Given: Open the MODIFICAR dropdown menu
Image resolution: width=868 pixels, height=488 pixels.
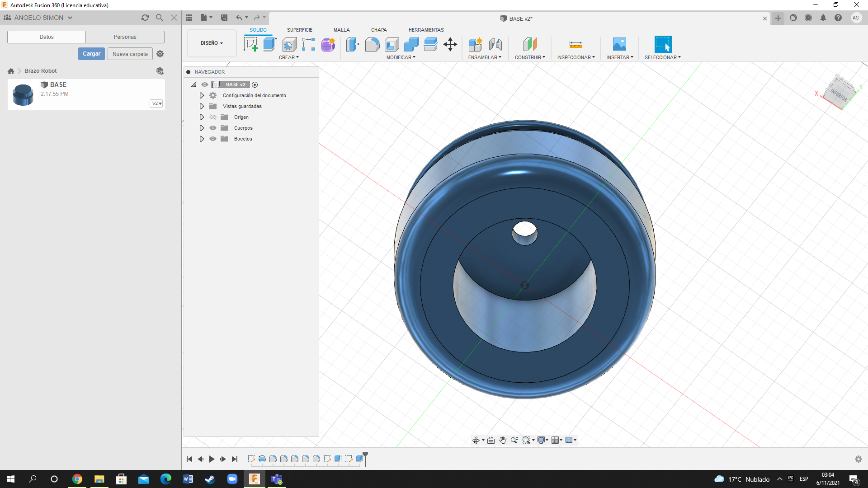Looking at the screenshot, I should 401,57.
